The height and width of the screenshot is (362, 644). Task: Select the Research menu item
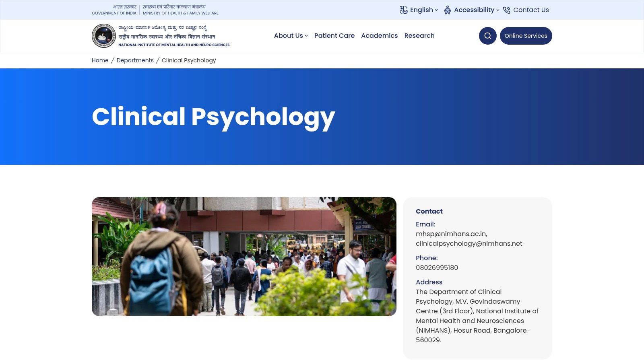pos(419,36)
